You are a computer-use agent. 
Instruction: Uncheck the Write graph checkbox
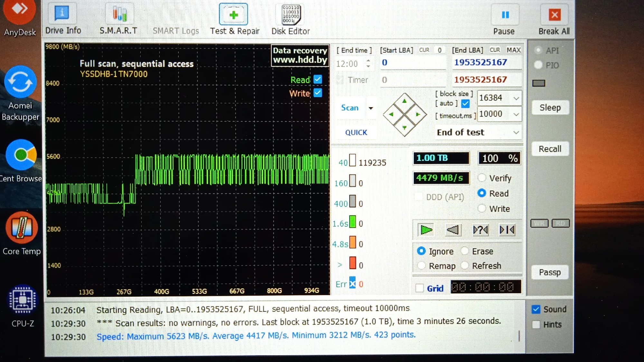[x=317, y=93]
